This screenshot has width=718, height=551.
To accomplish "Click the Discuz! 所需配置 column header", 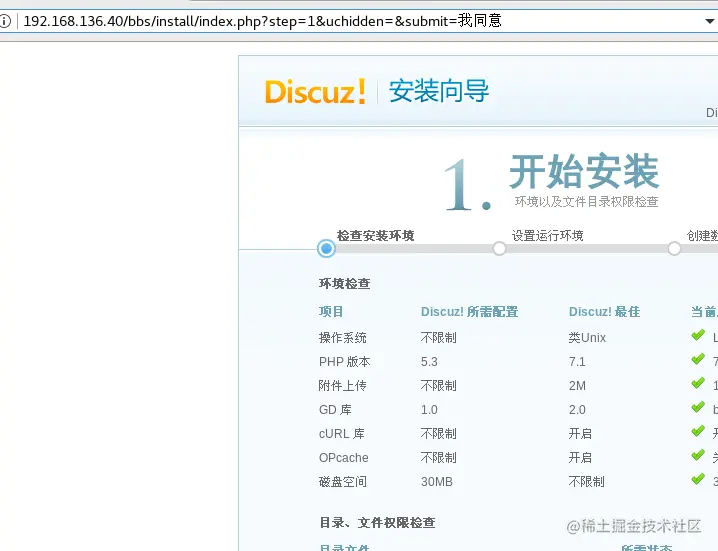I will click(469, 312).
